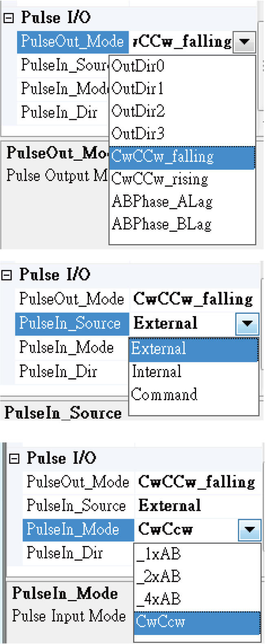Open the PulseIn_Source dropdown arrow
The width and height of the screenshot is (265, 644).
(x=247, y=323)
